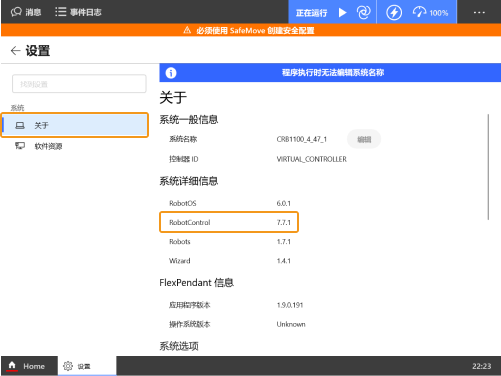This screenshot has width=501, height=376.
Task: Click the laptop icon beside 关于
Action: tap(20, 125)
